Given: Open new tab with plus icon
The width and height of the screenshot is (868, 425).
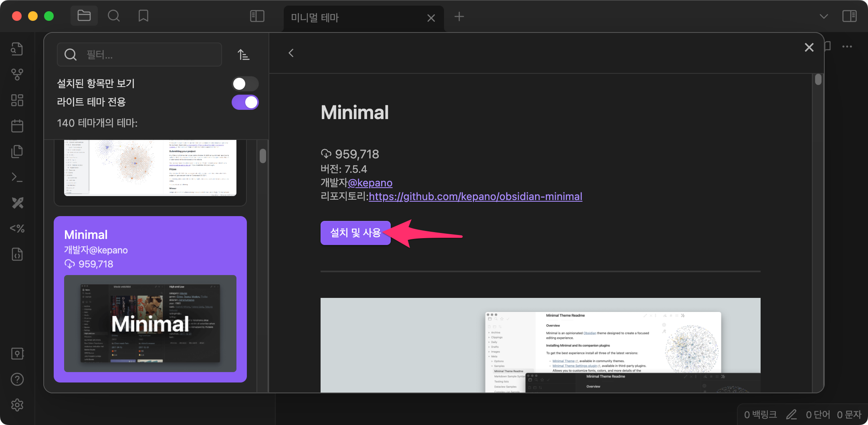Looking at the screenshot, I should point(459,16).
